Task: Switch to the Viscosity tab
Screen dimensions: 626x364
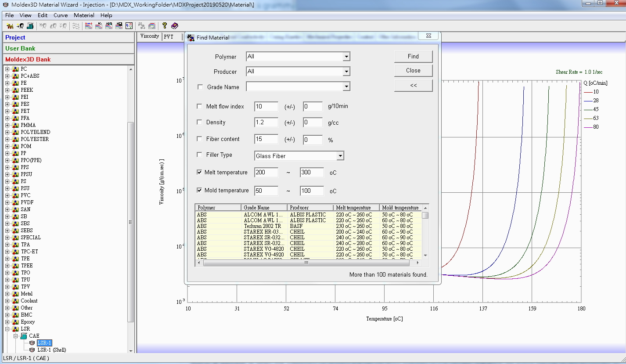Action: 150,36
